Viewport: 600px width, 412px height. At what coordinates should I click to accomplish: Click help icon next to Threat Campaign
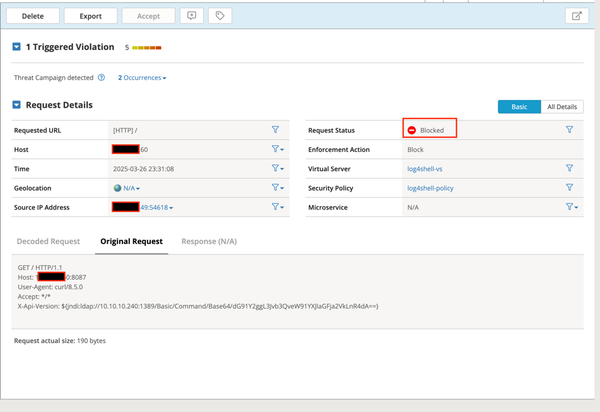(x=102, y=78)
